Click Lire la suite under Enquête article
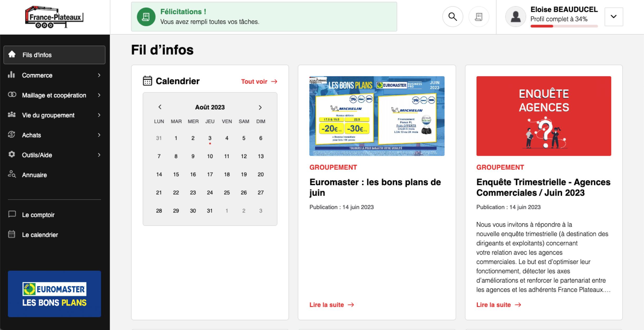 pyautogui.click(x=499, y=305)
